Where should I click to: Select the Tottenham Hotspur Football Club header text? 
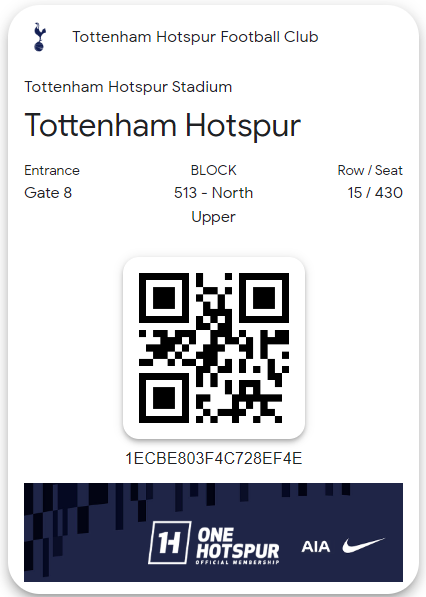click(195, 37)
